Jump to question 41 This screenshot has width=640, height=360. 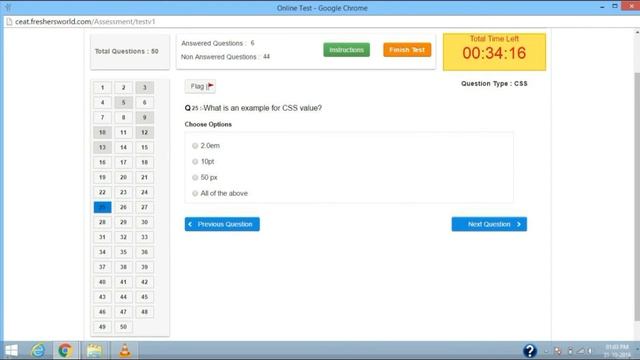[123, 282]
